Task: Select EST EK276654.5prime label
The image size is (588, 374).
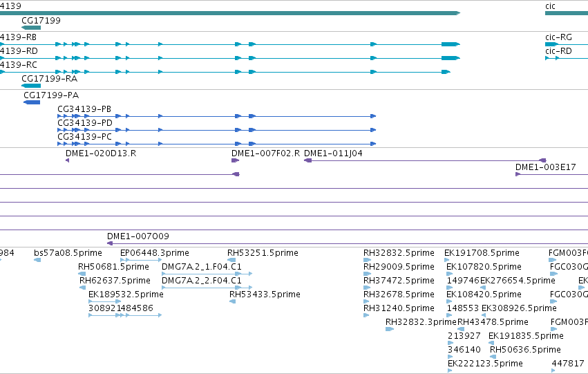Action: (518, 280)
